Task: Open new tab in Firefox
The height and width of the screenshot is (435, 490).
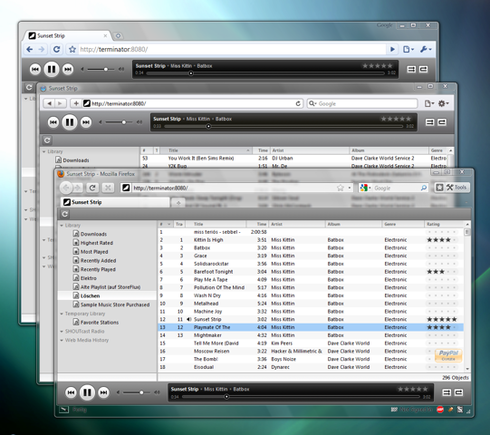Action: (178, 203)
